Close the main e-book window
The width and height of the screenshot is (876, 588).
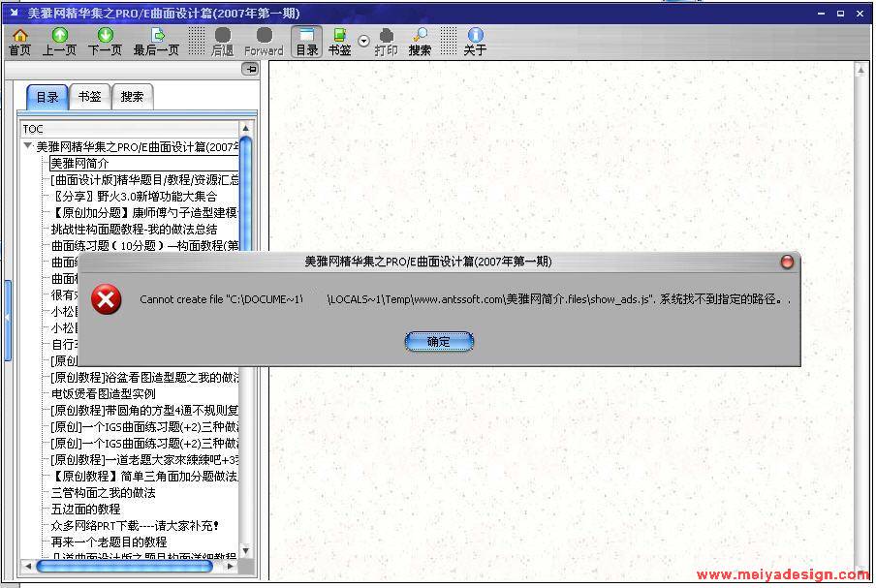tap(860, 14)
